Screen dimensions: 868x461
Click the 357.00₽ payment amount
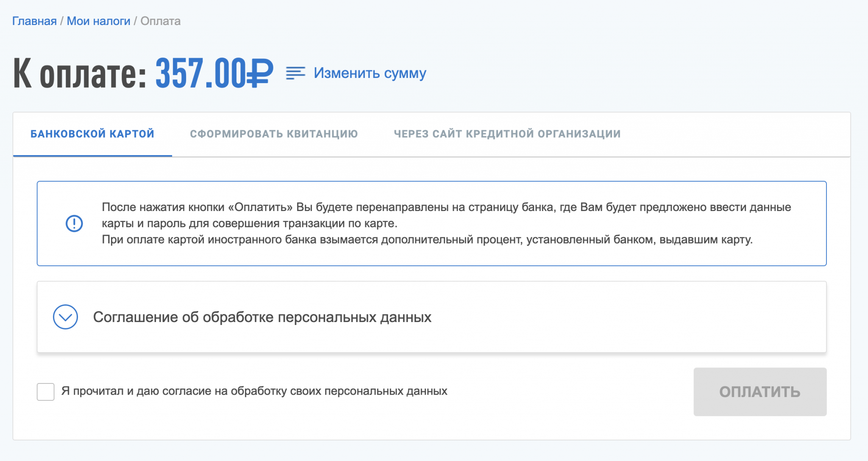click(214, 73)
